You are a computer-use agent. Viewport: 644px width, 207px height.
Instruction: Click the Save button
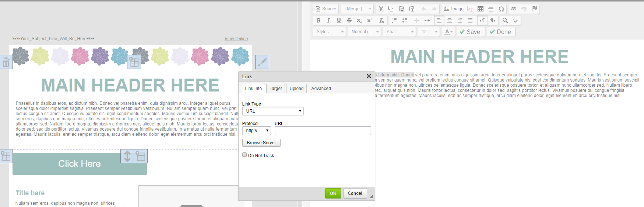pyautogui.click(x=470, y=32)
